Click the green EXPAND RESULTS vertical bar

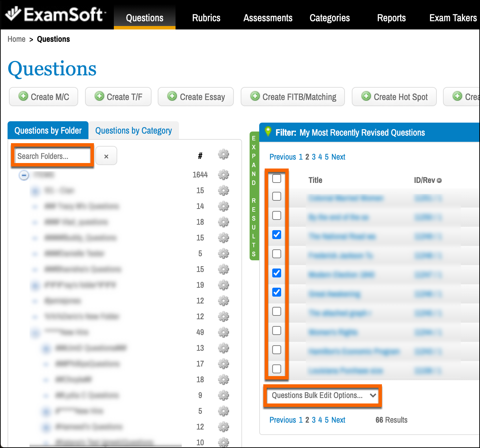click(254, 196)
